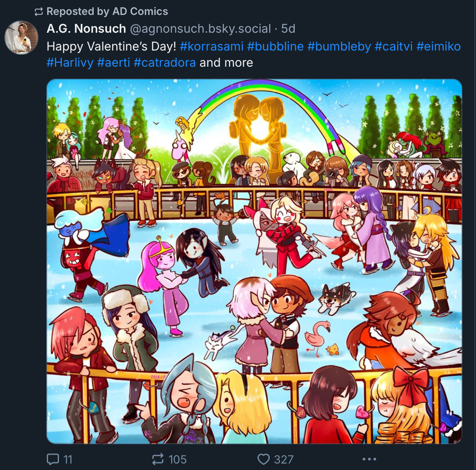Click the repost count 105

[177, 459]
